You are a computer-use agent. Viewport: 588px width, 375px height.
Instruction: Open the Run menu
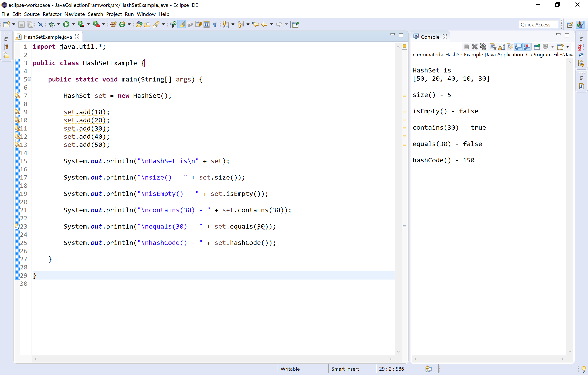[129, 14]
